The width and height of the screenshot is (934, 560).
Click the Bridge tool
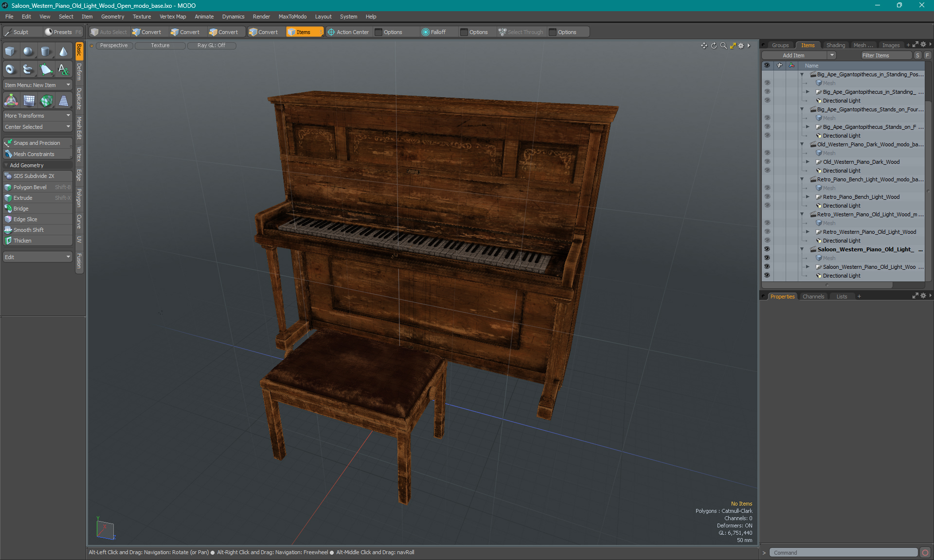[x=21, y=209]
